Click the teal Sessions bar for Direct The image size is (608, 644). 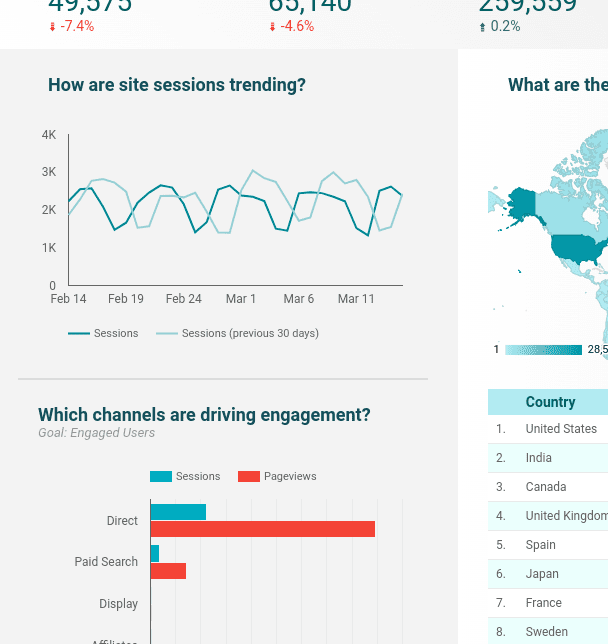[x=178, y=512]
